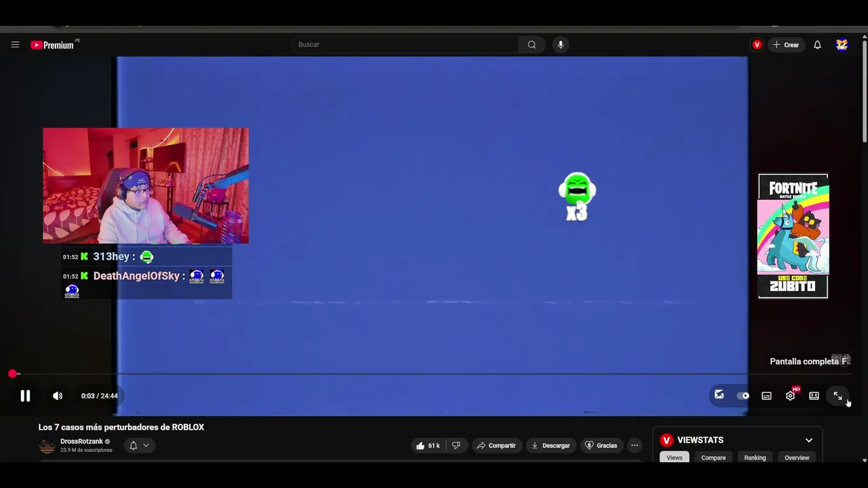Click the Gracias button
The height and width of the screenshot is (488, 868).
click(x=601, y=445)
